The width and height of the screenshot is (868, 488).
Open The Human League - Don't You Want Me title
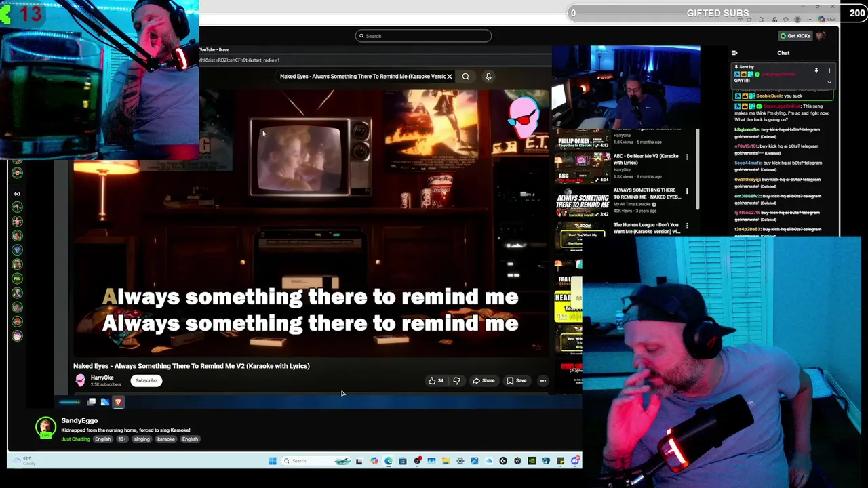pos(647,228)
